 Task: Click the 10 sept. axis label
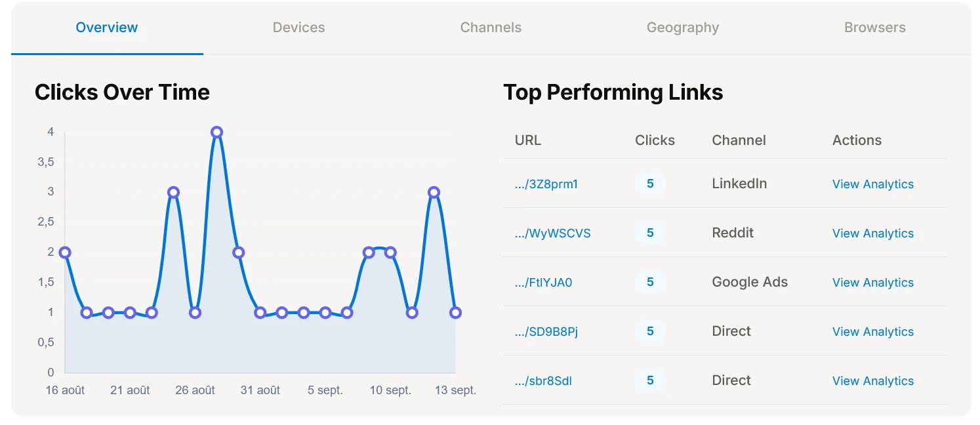click(x=390, y=390)
